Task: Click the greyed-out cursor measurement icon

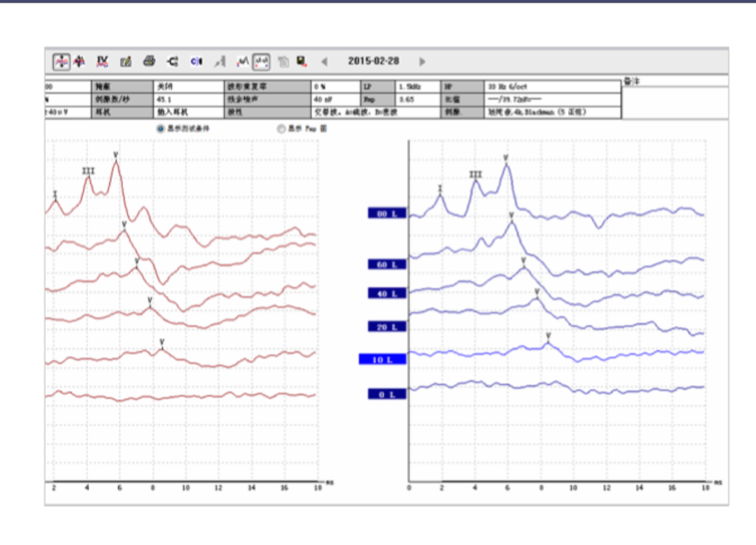Action: [220, 61]
